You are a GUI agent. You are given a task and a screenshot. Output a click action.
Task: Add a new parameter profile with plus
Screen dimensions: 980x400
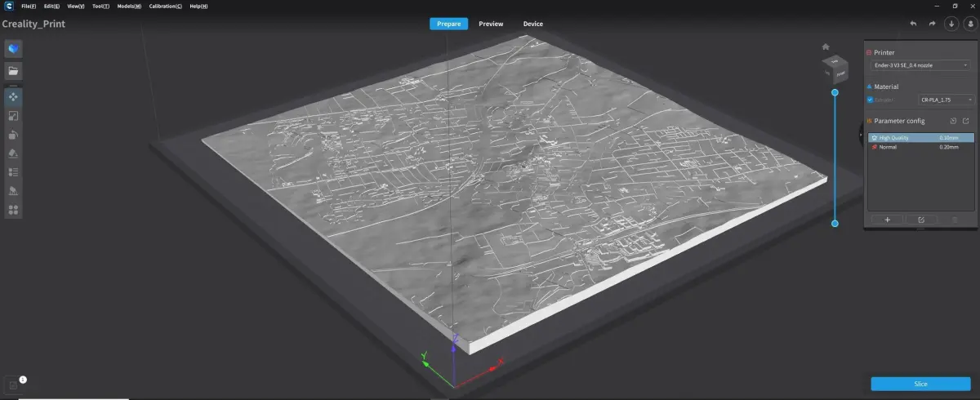click(888, 220)
